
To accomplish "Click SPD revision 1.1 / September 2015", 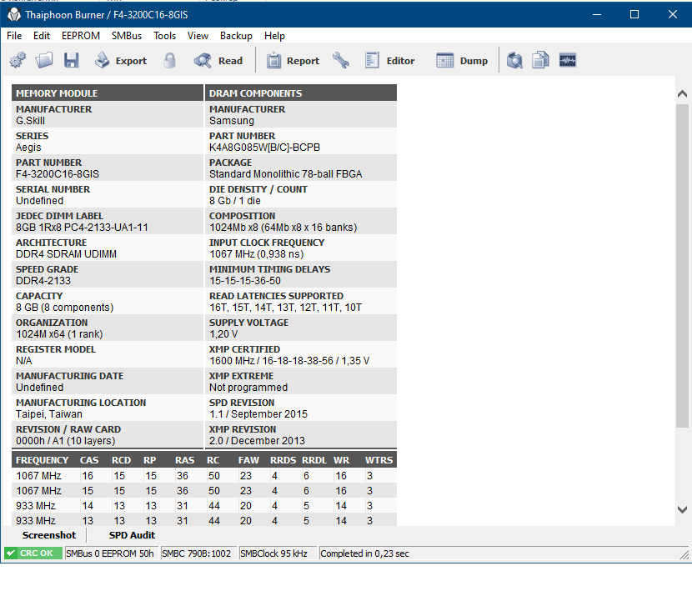I will pos(258,414).
